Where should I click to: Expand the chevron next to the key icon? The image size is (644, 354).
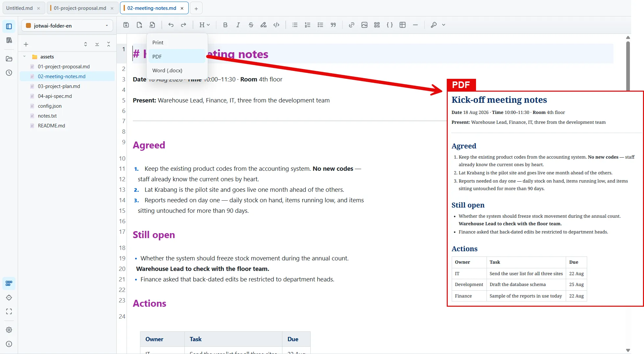tap(443, 25)
